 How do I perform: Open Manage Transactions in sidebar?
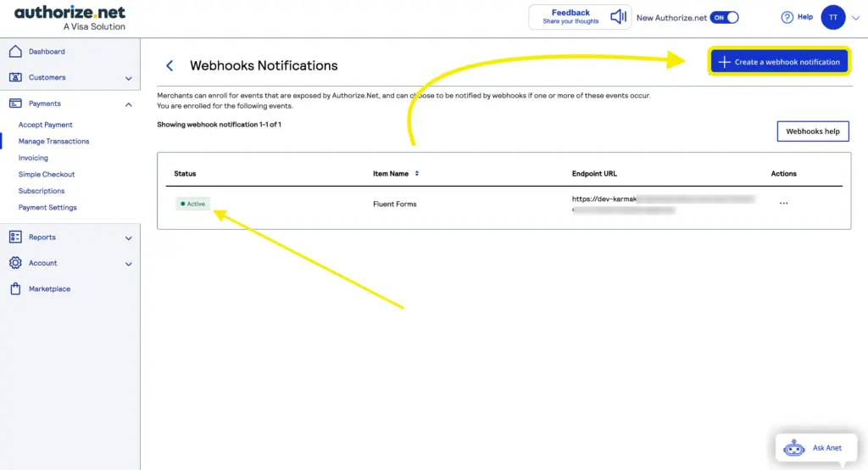(x=53, y=142)
